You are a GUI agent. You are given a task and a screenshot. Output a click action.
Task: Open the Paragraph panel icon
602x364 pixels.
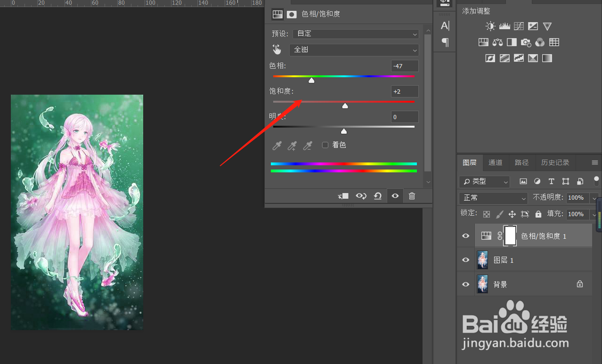click(x=445, y=42)
